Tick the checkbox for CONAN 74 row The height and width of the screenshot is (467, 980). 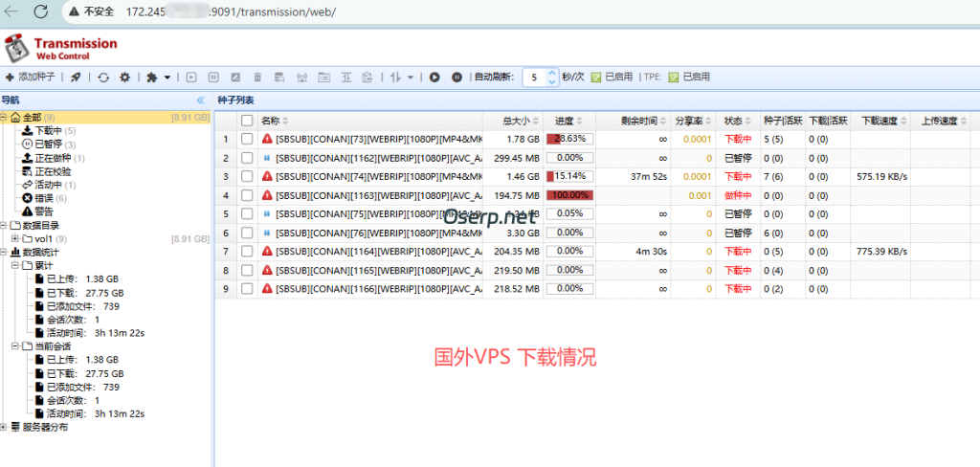point(248,176)
